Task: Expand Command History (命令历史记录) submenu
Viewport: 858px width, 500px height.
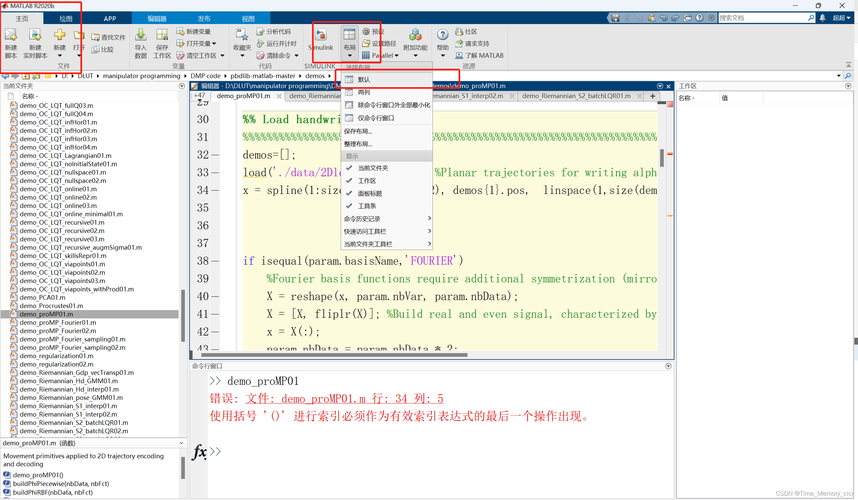Action: point(387,218)
